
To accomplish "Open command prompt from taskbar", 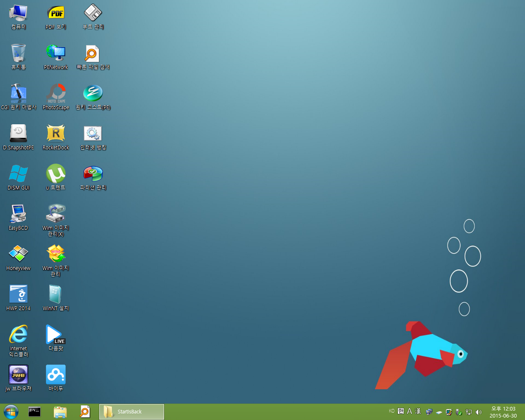I will [x=34, y=412].
